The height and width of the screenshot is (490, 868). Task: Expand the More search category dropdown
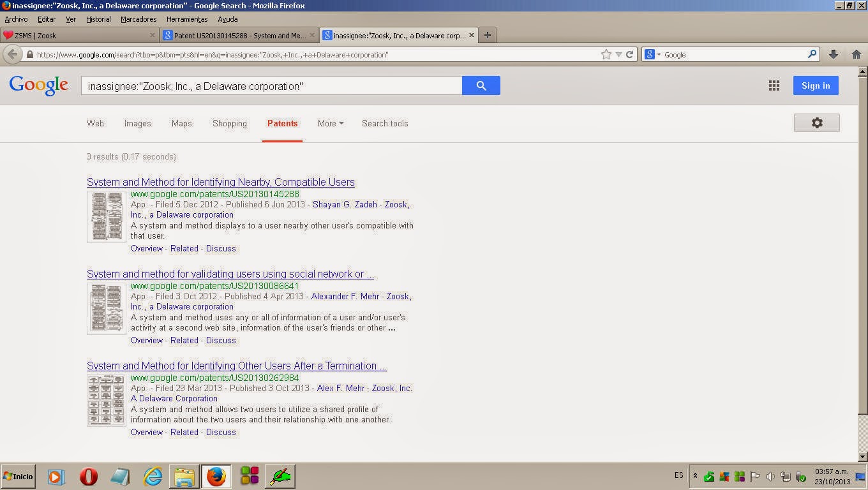click(x=331, y=123)
